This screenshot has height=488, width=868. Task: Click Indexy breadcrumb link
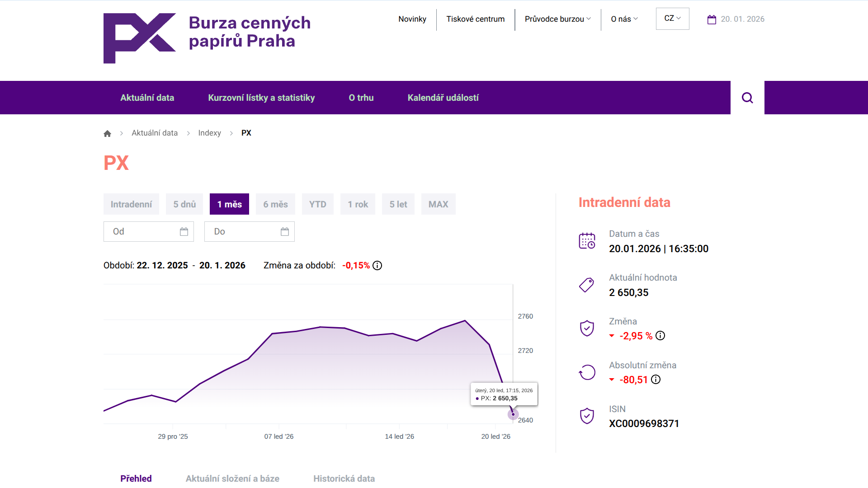tap(209, 133)
